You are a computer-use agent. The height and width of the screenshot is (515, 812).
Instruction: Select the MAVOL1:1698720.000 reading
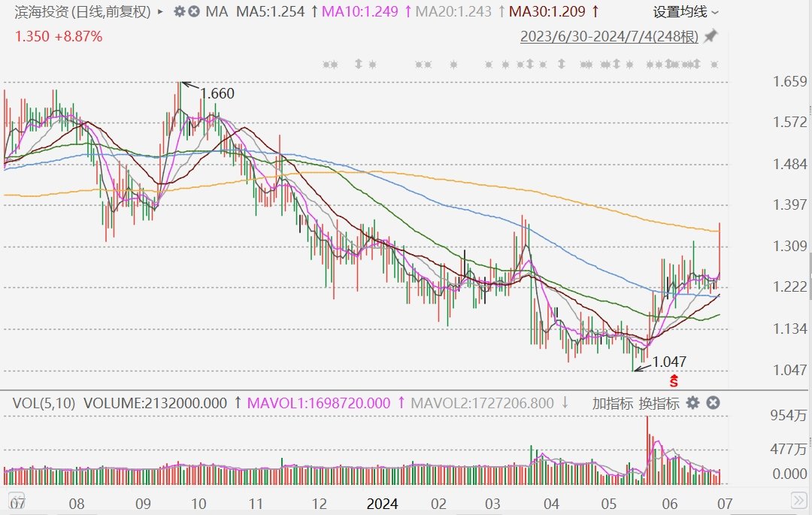[x=319, y=403]
